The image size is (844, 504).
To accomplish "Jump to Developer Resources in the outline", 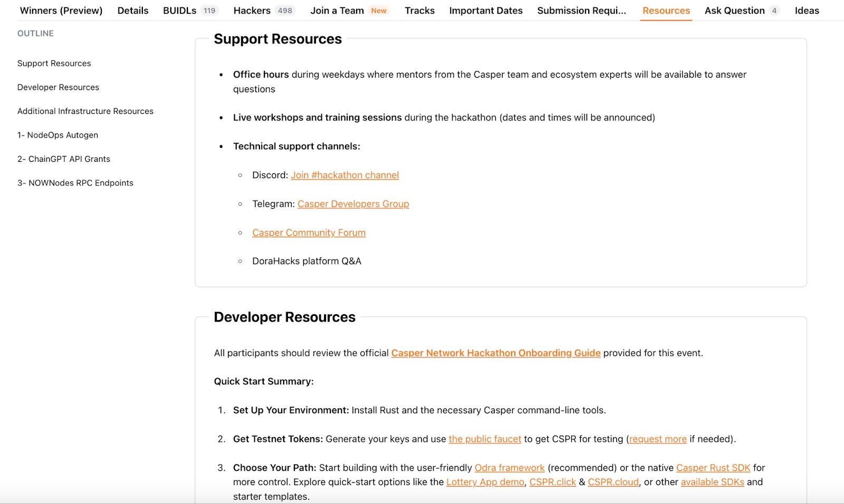I will pyautogui.click(x=58, y=88).
